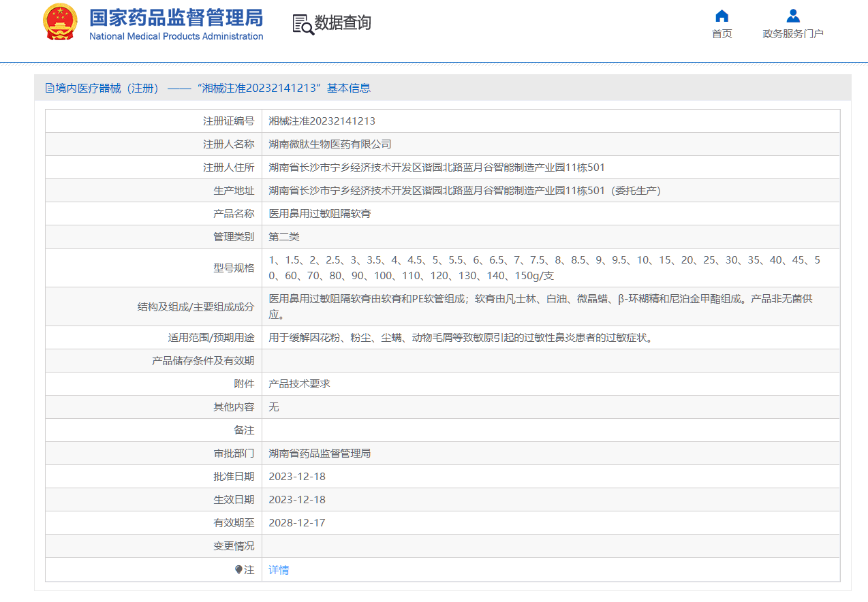The height and width of the screenshot is (602, 868).
Task: Click the 产品技术要求 attachment text
Action: pos(299,384)
